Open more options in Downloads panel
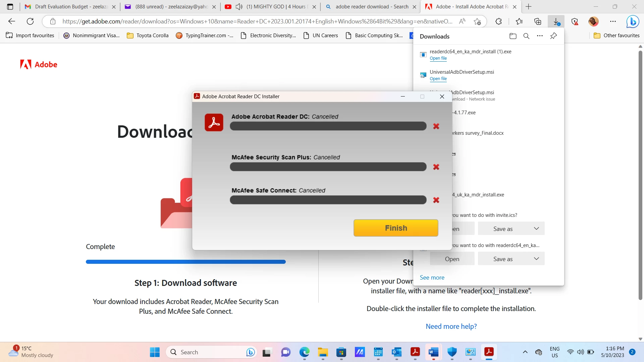The width and height of the screenshot is (644, 362). (x=540, y=36)
